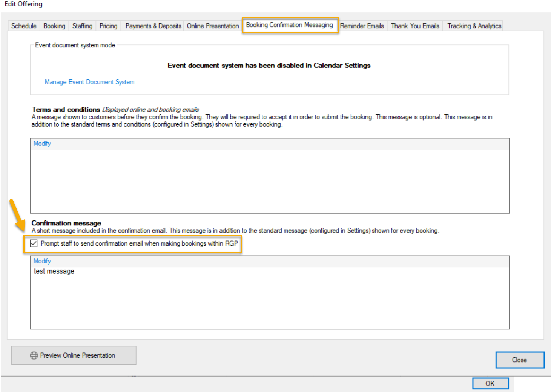Click the 'Confirmation message' heading
This screenshot has height=392, width=551.
click(66, 223)
